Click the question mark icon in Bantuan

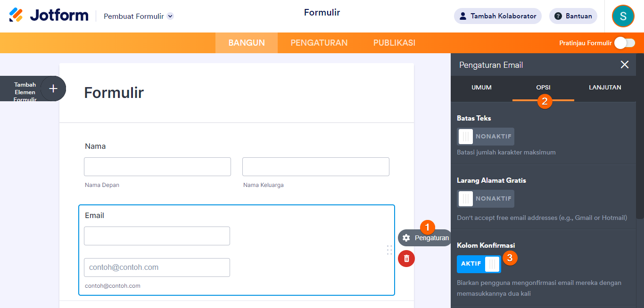[558, 16]
